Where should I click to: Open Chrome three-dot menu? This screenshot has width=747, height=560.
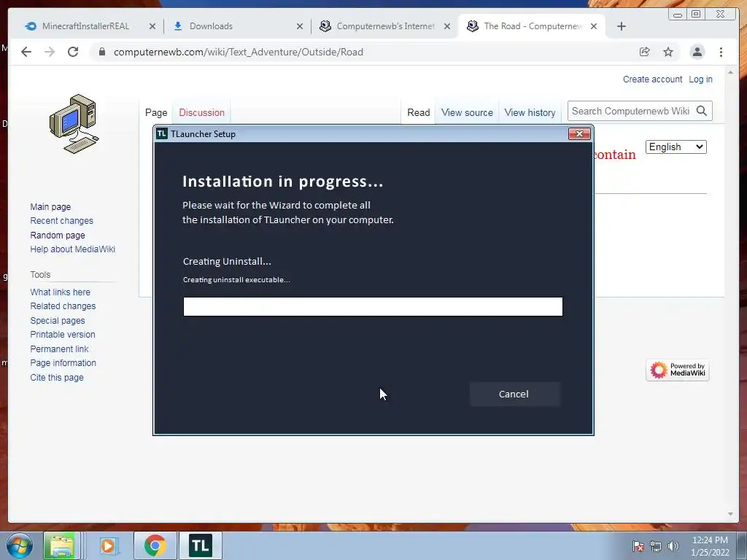click(721, 52)
